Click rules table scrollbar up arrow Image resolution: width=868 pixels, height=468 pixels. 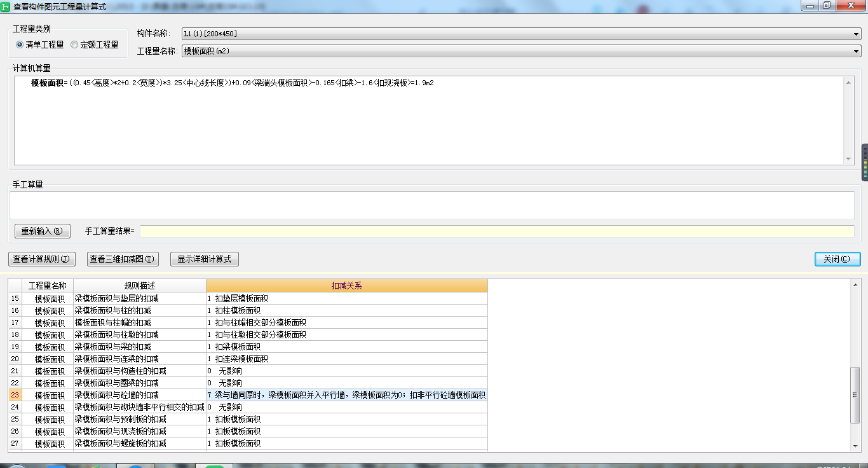855,284
